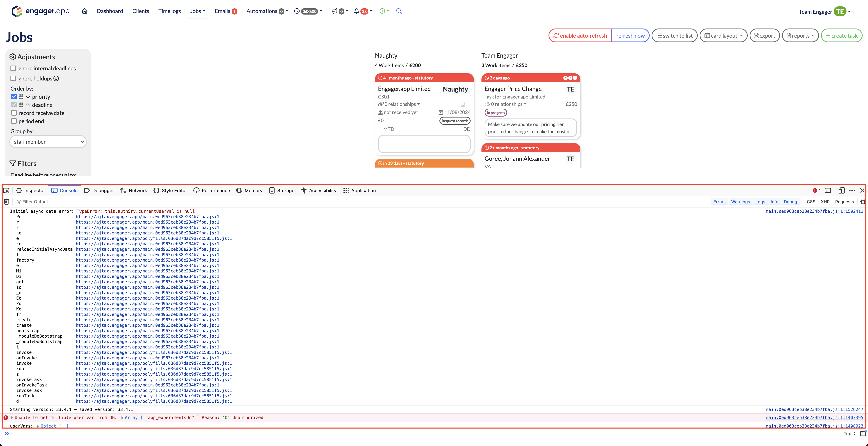Open the Top context selector in console

pos(849,434)
